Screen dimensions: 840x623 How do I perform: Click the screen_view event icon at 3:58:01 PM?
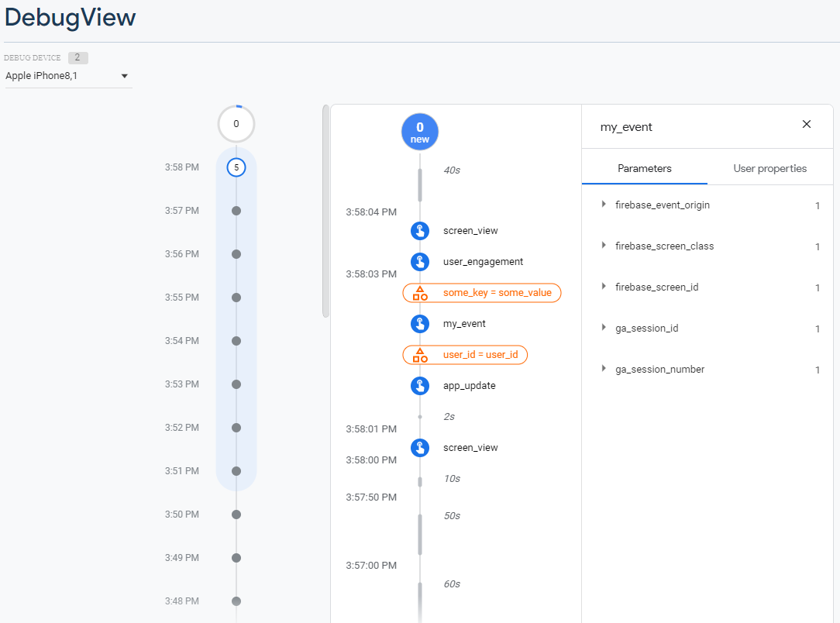(420, 448)
